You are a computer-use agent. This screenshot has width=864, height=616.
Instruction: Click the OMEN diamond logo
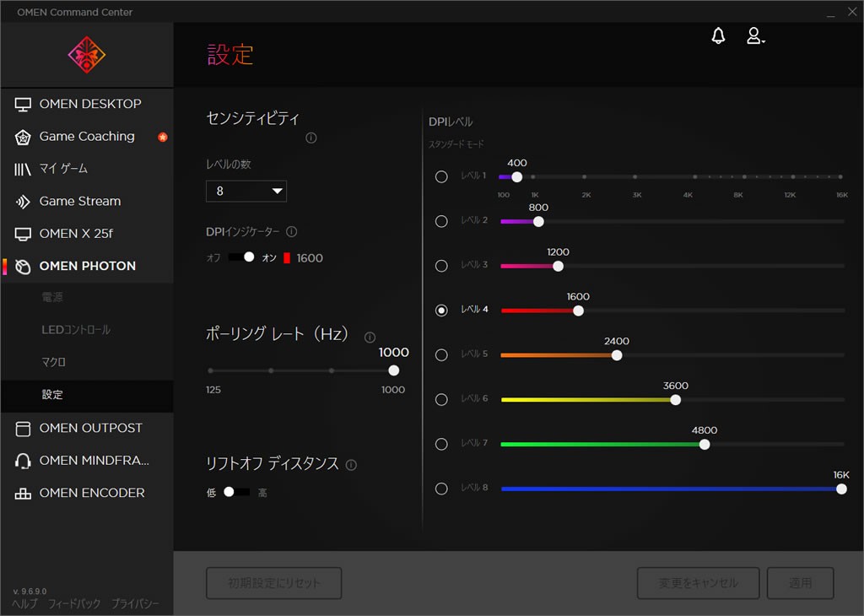87,55
